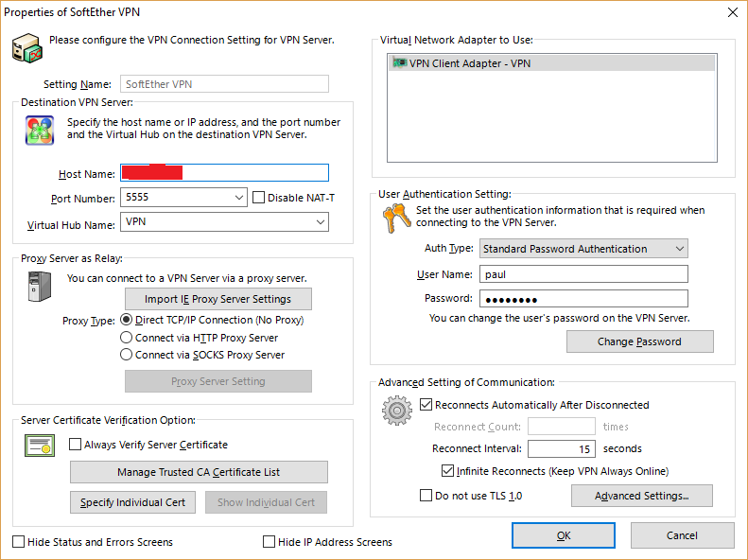Expand the Port Number dropdown
Image resolution: width=748 pixels, height=560 pixels.
pos(239,198)
